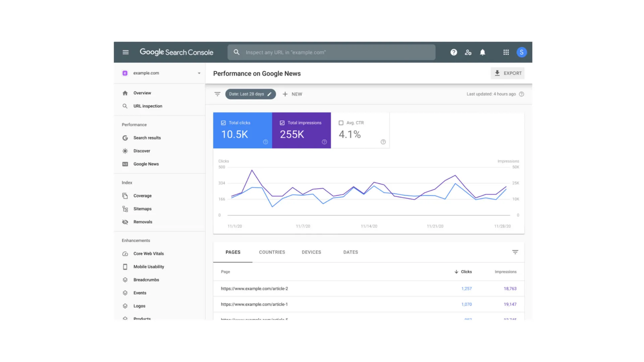Click the Mobile Usability phone icon
Screen dimensions: 644x362
[x=125, y=267]
